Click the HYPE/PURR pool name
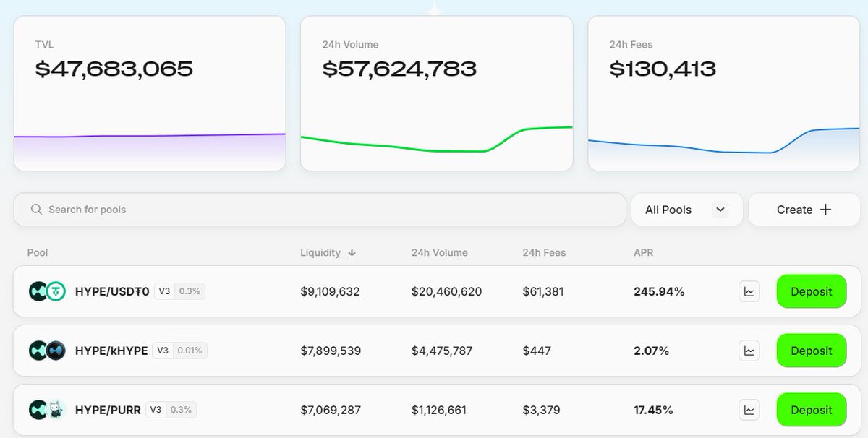Viewport: 868px width, 438px height. pyautogui.click(x=108, y=410)
